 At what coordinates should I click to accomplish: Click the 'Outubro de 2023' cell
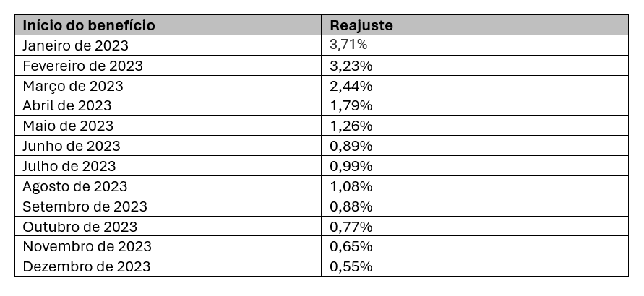(x=168, y=226)
